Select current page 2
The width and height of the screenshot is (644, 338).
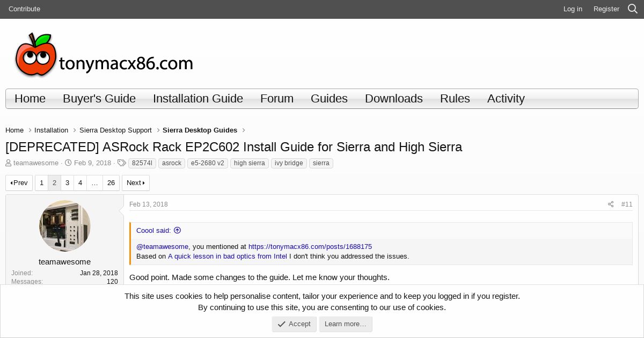(54, 183)
